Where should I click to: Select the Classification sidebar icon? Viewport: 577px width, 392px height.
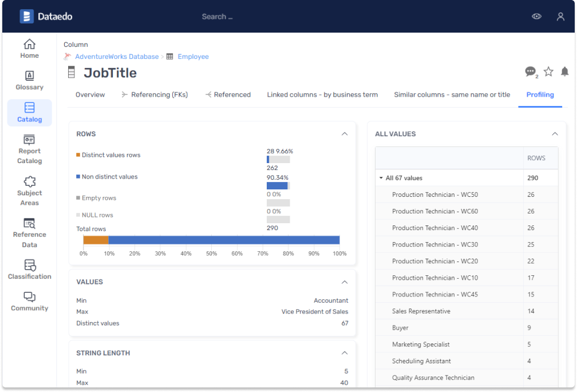click(x=29, y=270)
